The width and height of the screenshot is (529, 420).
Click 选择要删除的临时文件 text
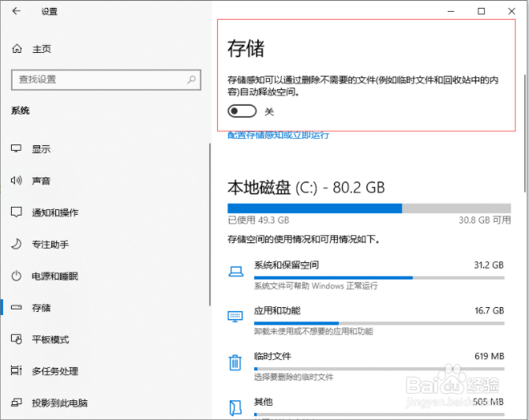click(294, 377)
